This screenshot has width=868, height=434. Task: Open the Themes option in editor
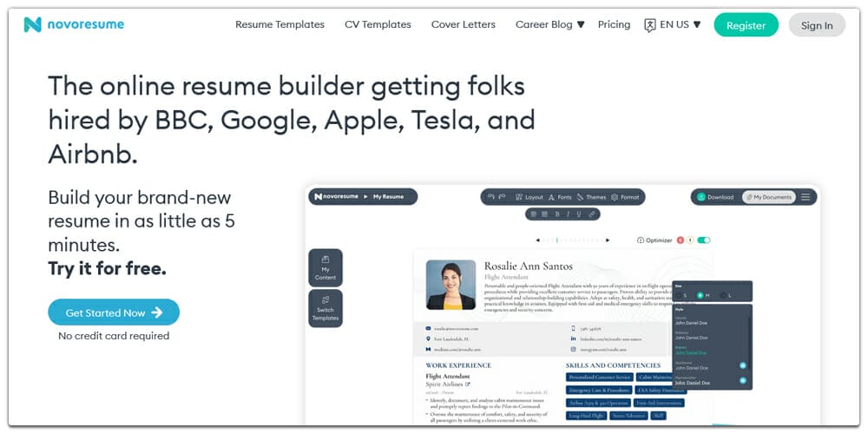tap(591, 197)
